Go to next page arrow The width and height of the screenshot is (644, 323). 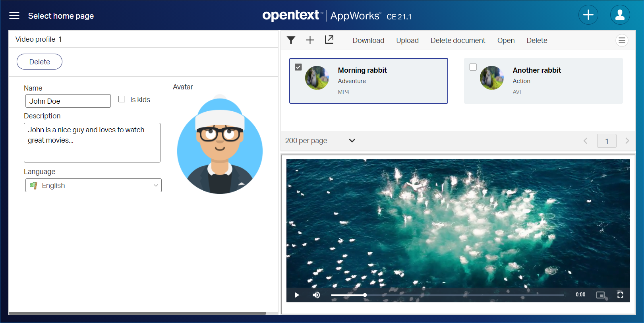[627, 141]
